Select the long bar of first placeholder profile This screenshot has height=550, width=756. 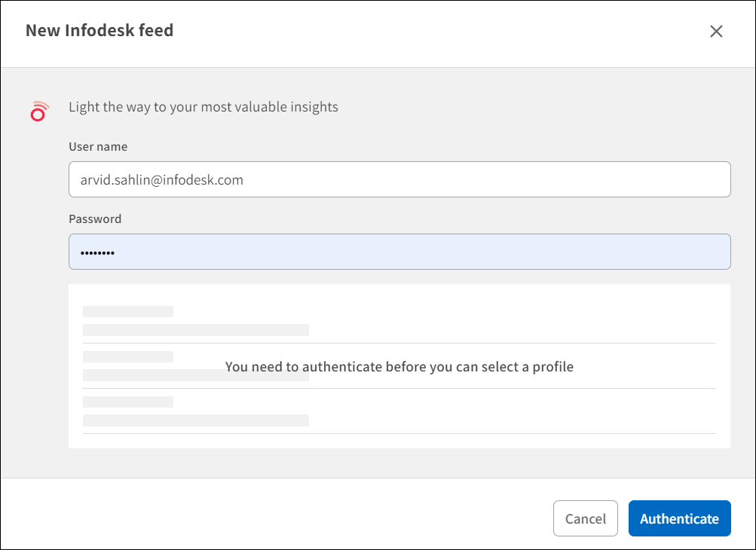coord(196,329)
